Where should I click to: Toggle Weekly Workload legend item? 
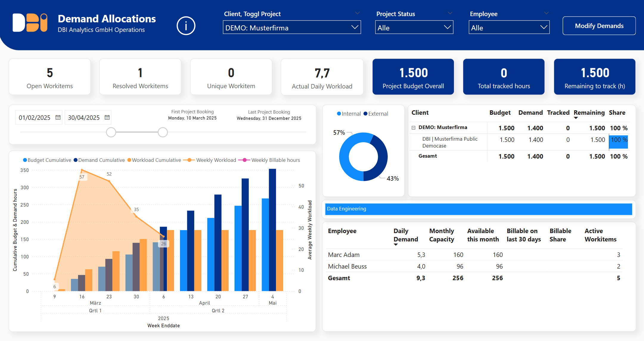210,160
